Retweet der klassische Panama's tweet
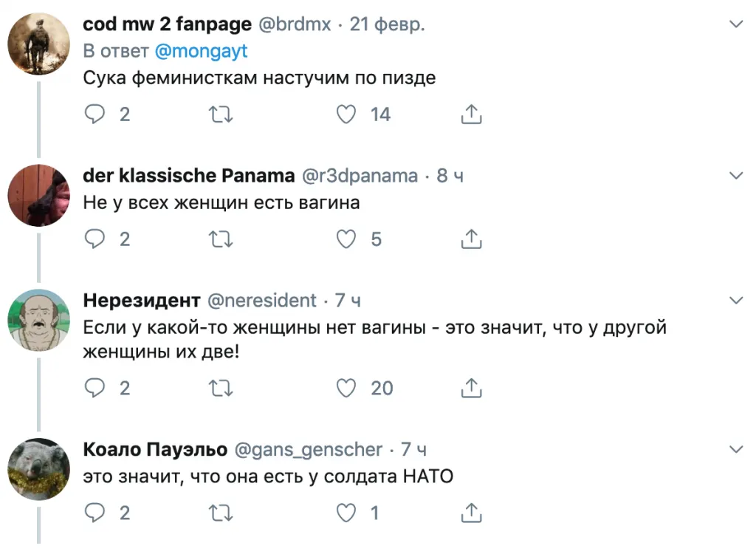 [221, 239]
